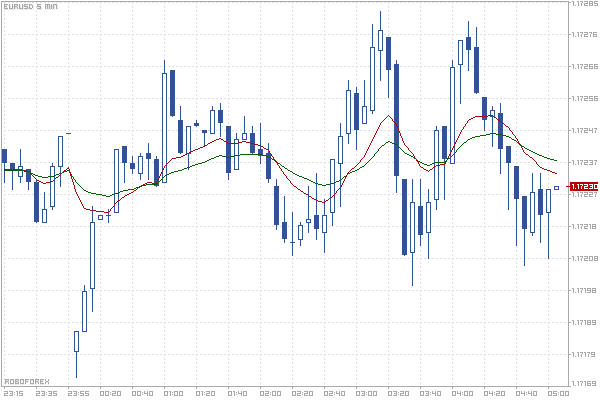This screenshot has height=400, width=600.
Task: Click the EURUSD 5 MIN chart title
Action: 29,7
